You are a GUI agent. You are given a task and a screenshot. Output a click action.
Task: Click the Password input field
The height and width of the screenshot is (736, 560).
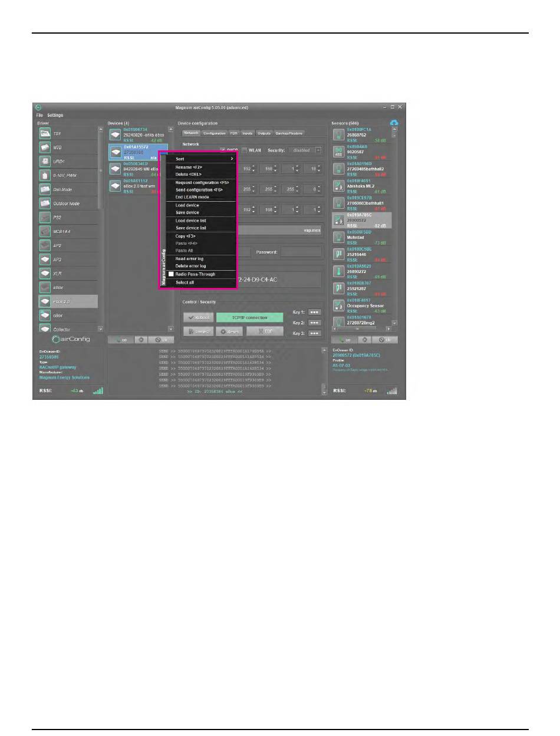pos(301,252)
